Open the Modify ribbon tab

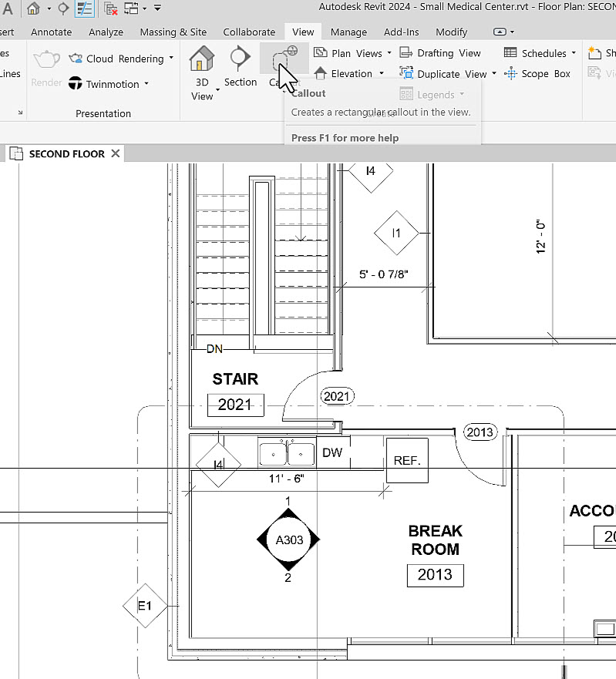click(x=451, y=32)
